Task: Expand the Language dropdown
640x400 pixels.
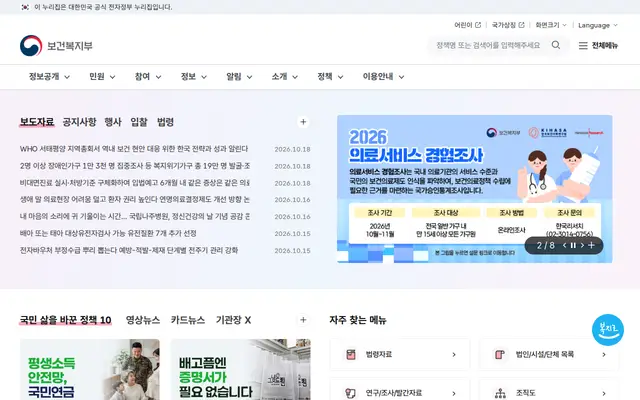Action: click(598, 25)
